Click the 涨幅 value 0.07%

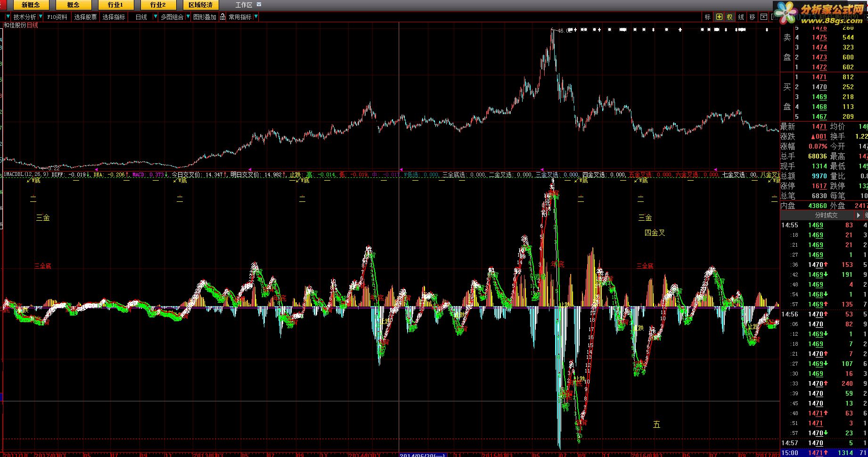[818, 146]
